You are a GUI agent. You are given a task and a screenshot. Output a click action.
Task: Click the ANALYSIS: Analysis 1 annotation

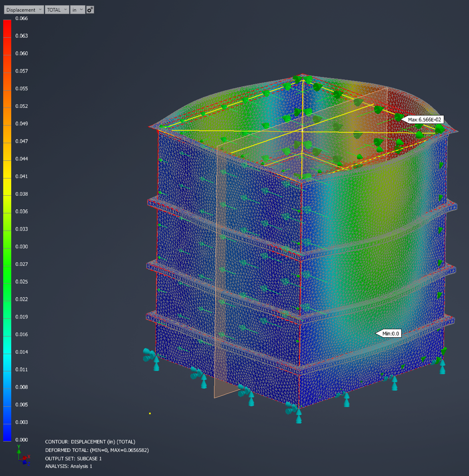tap(68, 466)
